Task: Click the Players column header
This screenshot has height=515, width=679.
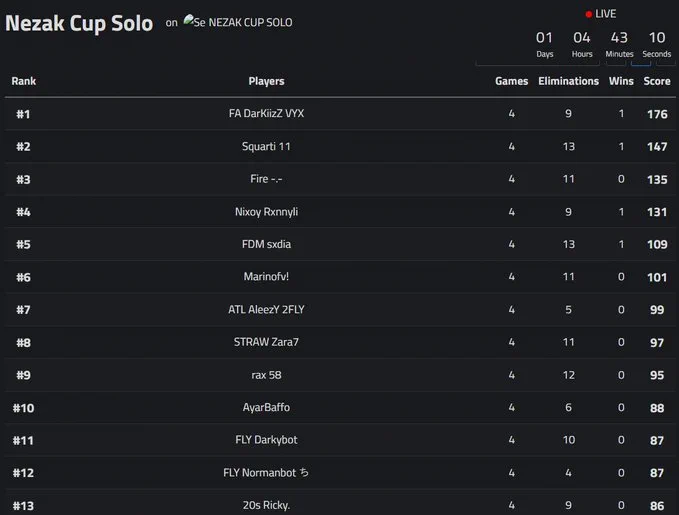Action: click(266, 81)
